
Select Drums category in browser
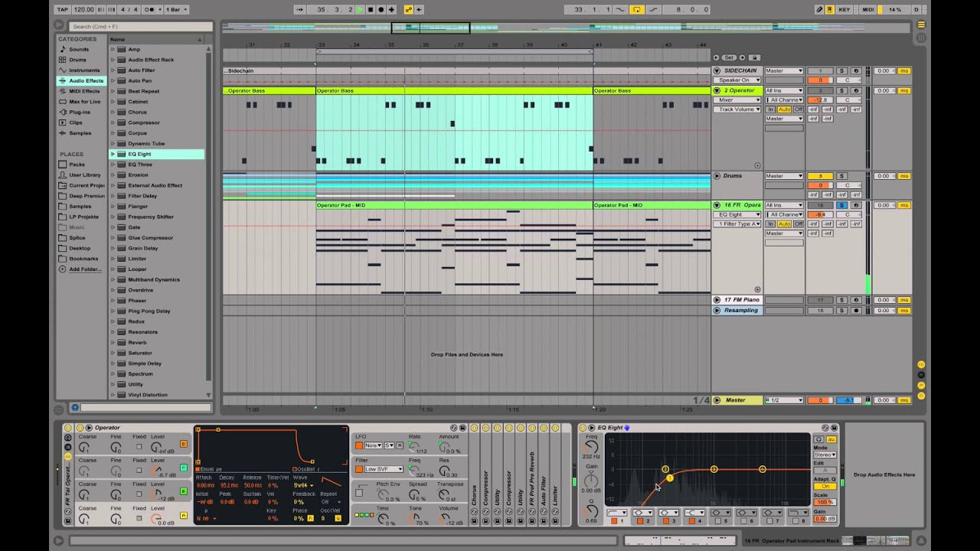click(x=77, y=60)
